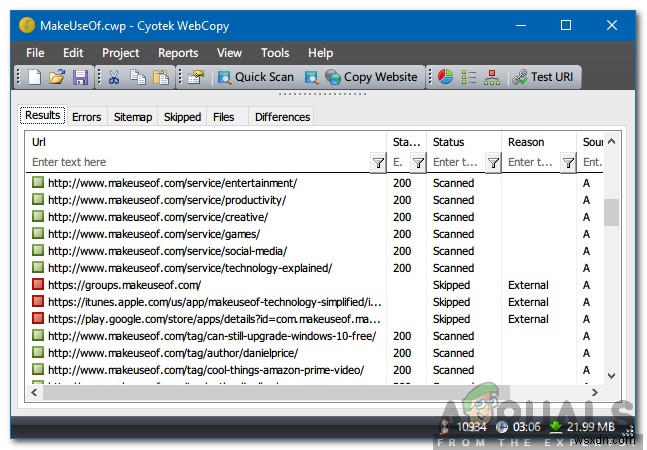The height and width of the screenshot is (450, 647).
Task: Click Copy Website button
Action: tap(371, 77)
